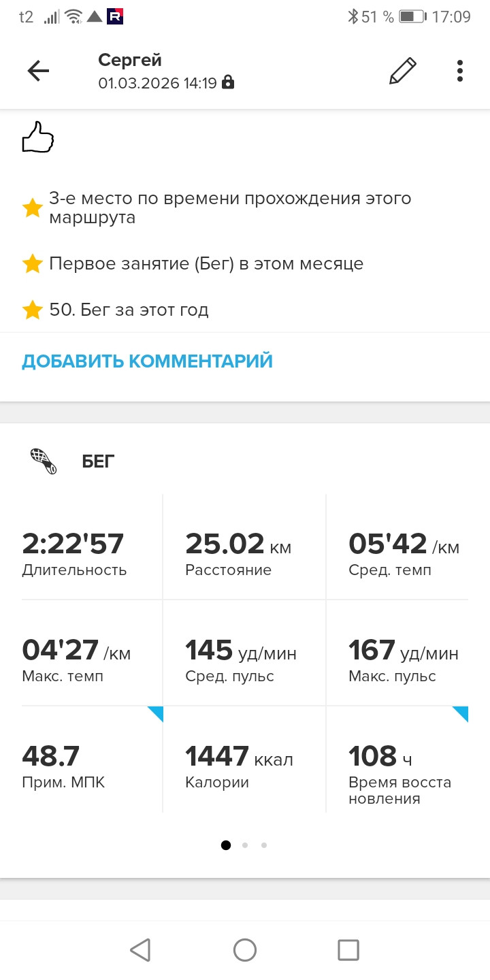Tap ДОБАВИТЬ КОММЕНТАРИЙ link
Viewport: 490px width, 980px height.
(x=147, y=361)
